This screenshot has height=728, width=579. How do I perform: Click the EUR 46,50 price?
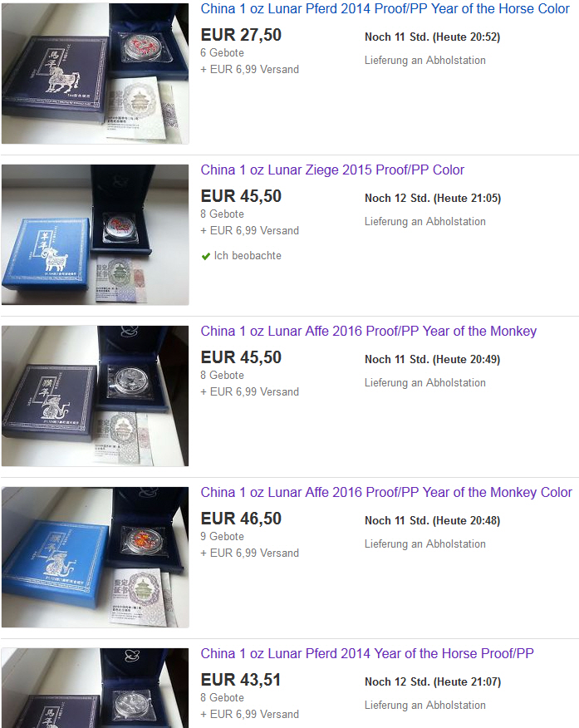(241, 518)
